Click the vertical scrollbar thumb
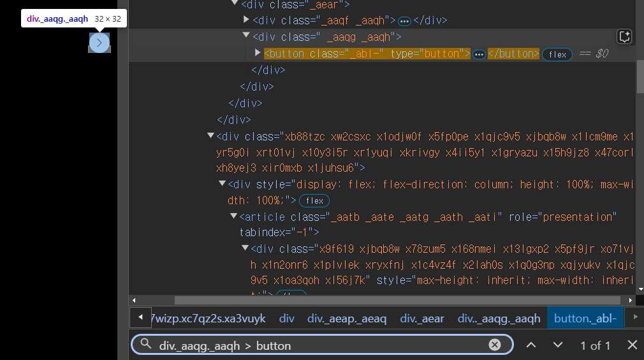This screenshot has width=644, height=360. pos(641,77)
